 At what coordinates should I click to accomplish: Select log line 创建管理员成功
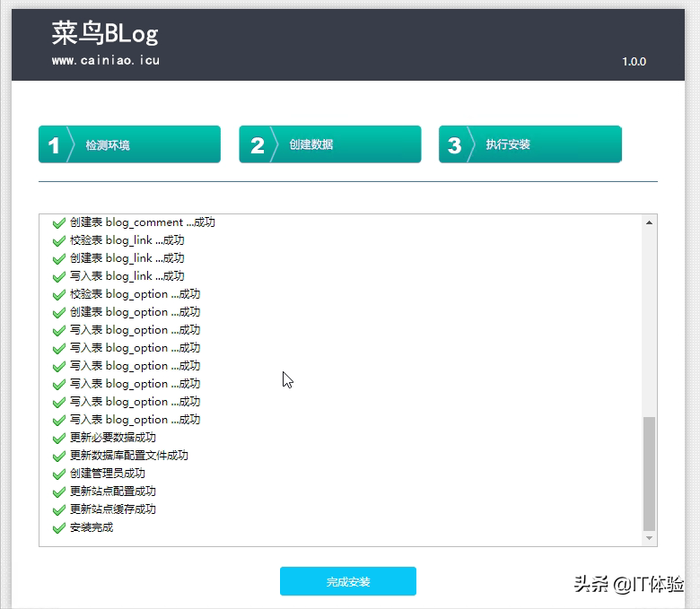108,473
